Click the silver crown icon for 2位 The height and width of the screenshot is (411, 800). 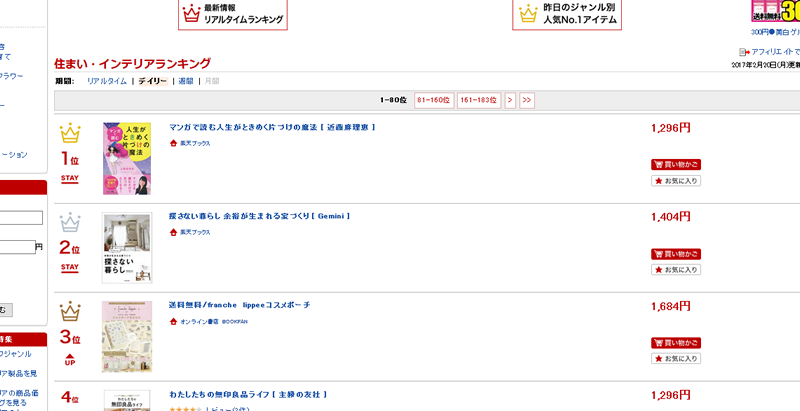(x=70, y=223)
